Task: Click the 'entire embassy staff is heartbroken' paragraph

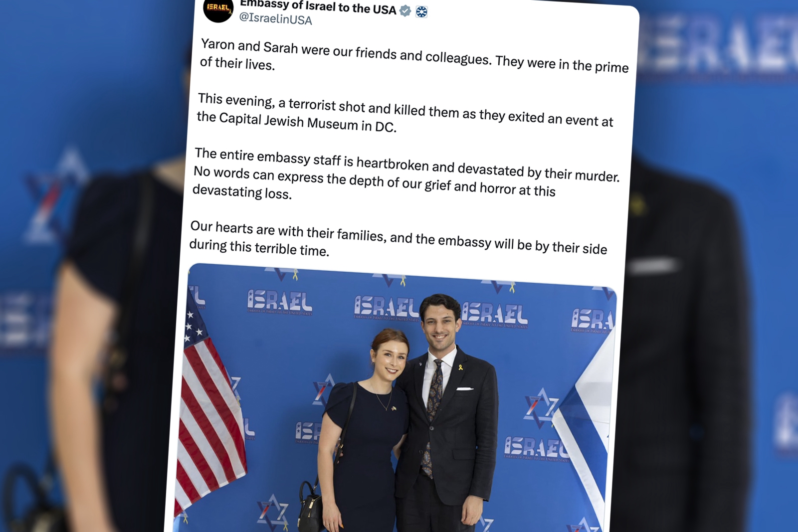Action: tap(405, 175)
